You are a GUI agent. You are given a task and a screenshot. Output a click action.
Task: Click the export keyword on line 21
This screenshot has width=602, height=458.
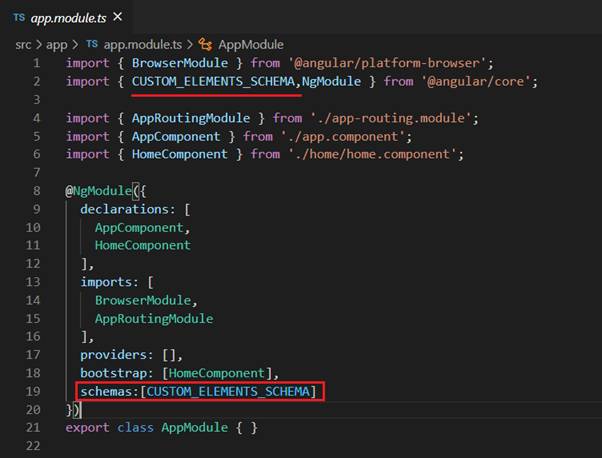88,428
